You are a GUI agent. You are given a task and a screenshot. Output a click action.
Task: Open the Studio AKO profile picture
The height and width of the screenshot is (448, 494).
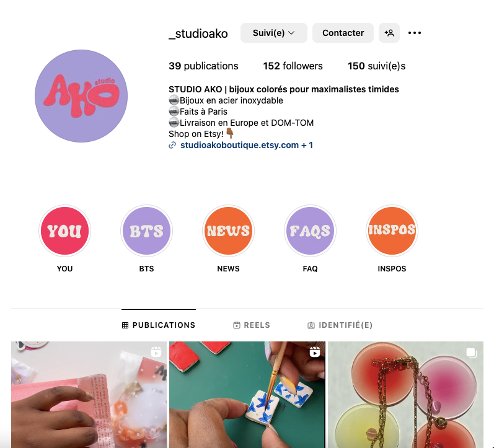[81, 96]
